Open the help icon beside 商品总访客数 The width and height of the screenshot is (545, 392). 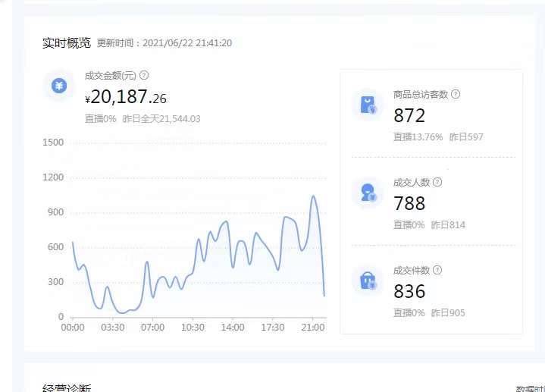456,95
